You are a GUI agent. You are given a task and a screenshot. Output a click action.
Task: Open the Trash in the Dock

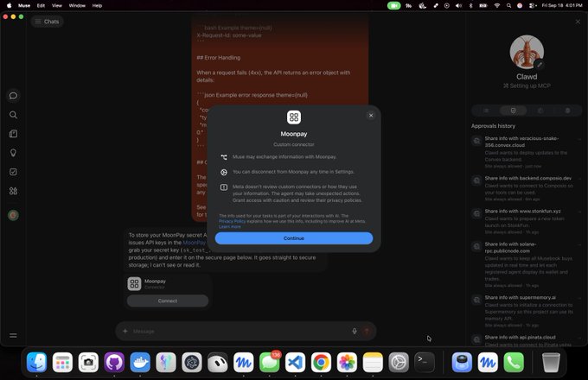coord(551,362)
